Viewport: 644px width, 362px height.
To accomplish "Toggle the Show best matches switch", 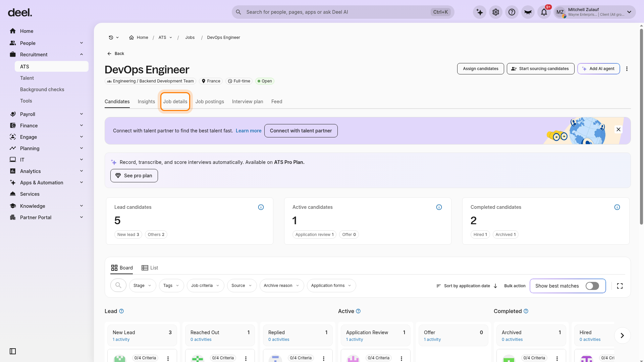I will click(592, 286).
